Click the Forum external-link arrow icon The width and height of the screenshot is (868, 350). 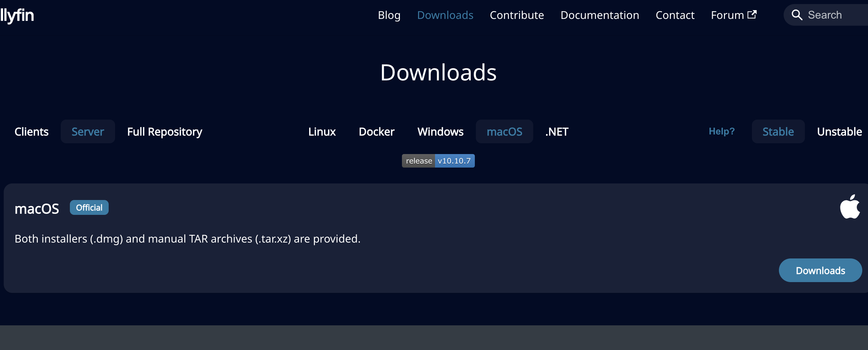pos(752,15)
